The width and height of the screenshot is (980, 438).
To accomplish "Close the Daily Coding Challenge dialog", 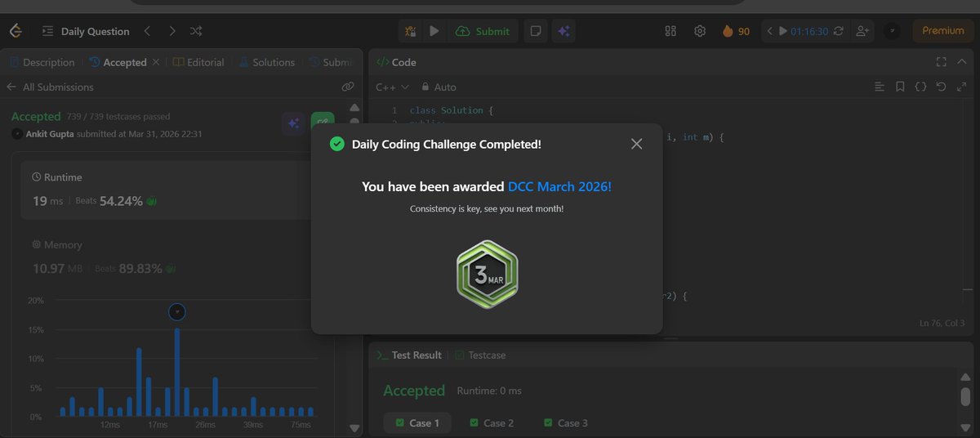I will coord(636,144).
